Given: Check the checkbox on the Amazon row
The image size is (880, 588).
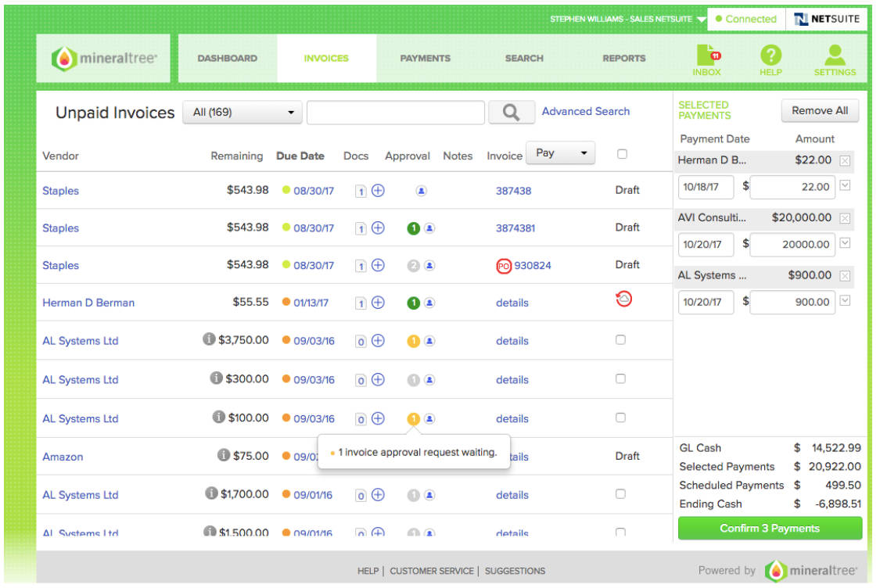Looking at the screenshot, I should point(622,456).
